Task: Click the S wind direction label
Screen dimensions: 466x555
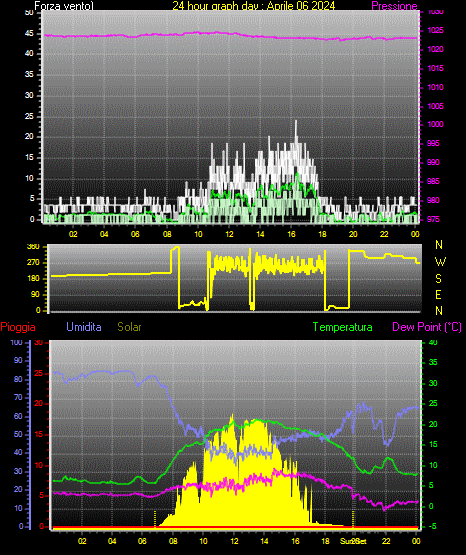Action: tap(438, 279)
